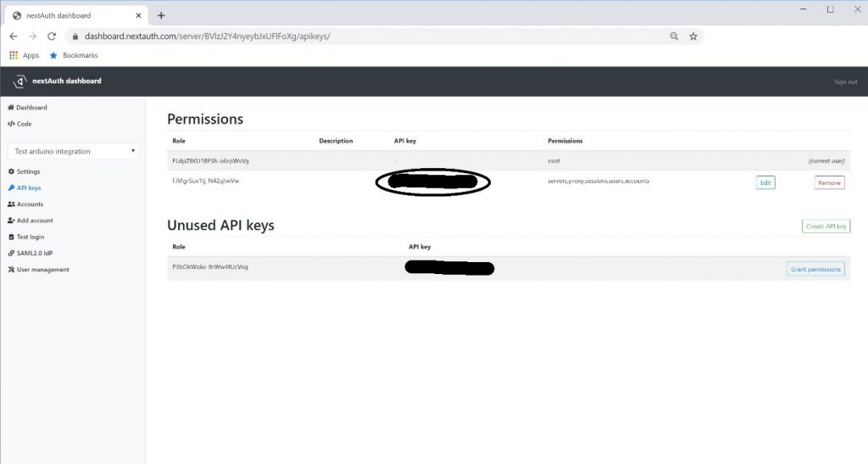
Task: Open Test login in the sidebar
Action: [x=31, y=237]
